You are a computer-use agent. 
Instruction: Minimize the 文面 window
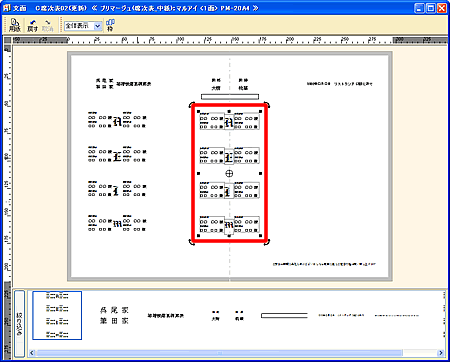tap(420, 8)
